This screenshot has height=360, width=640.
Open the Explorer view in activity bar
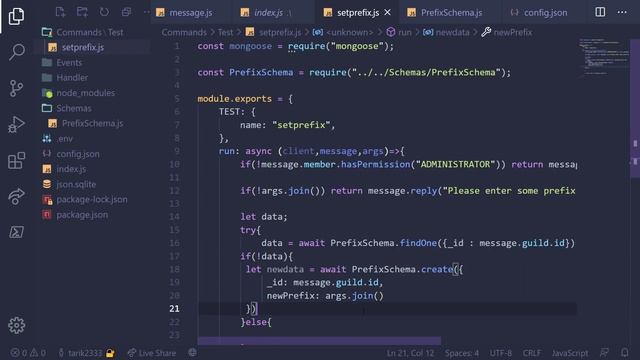(16, 16)
